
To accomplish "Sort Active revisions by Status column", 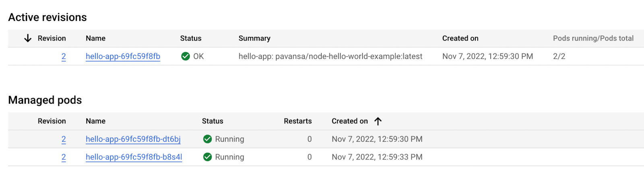I will [x=191, y=38].
